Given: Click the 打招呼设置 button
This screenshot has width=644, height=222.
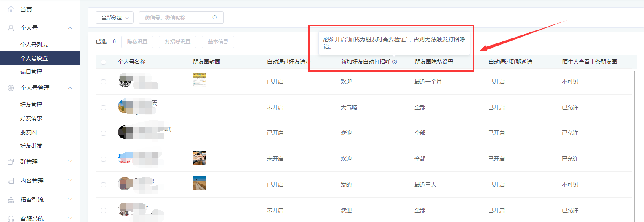Looking at the screenshot, I should pos(178,42).
